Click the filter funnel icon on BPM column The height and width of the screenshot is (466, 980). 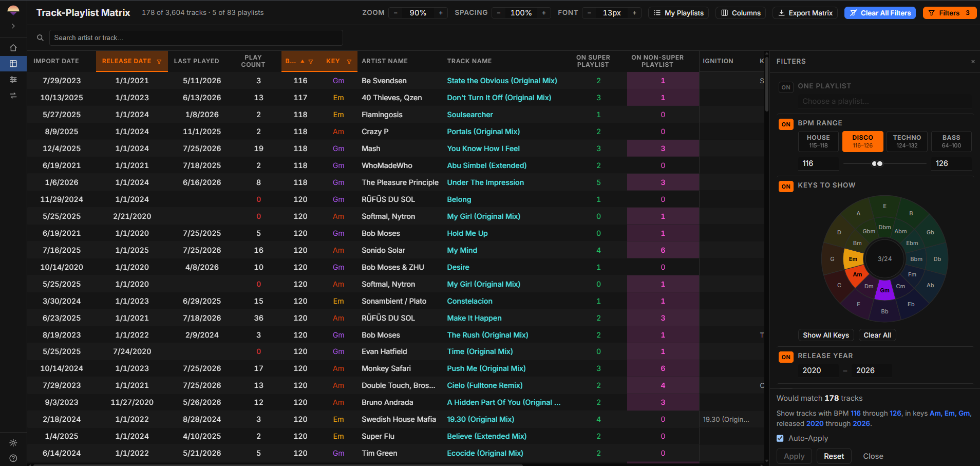pos(311,62)
